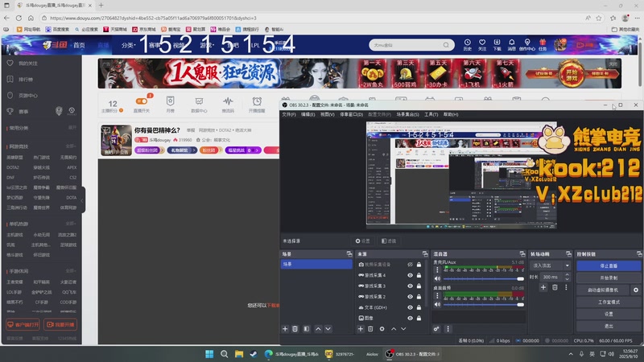Viewport: 644px width, 362px height.
Task: Open 全部 next to 单机热游
Action: pyautogui.click(x=71, y=224)
